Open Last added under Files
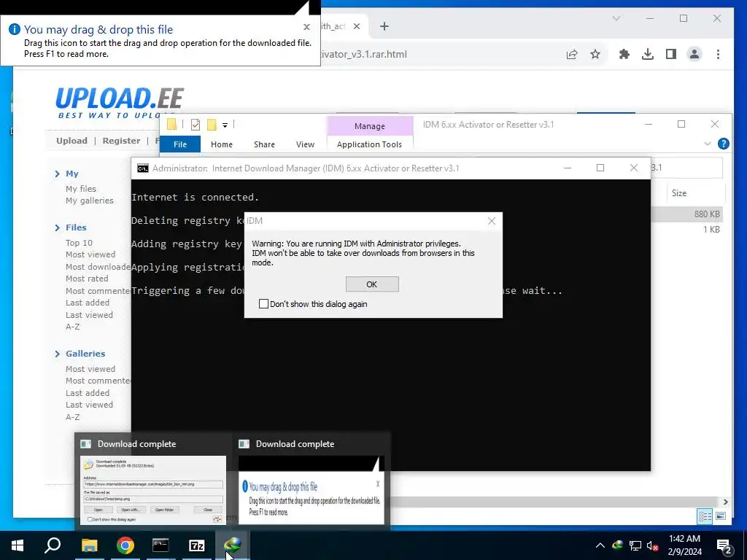 pos(88,303)
